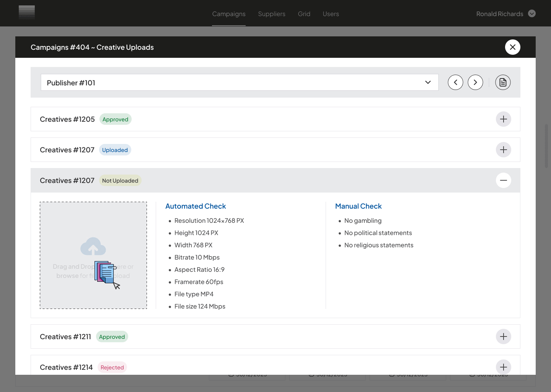This screenshot has height=392, width=551.
Task: Select the Uploaded badge on Creatives #1207
Action: pos(115,150)
